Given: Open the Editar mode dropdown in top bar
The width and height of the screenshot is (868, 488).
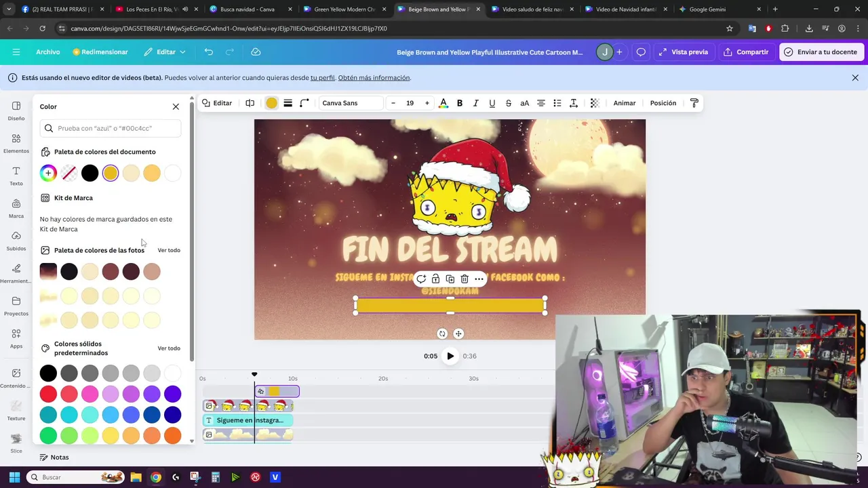Looking at the screenshot, I should click(165, 52).
